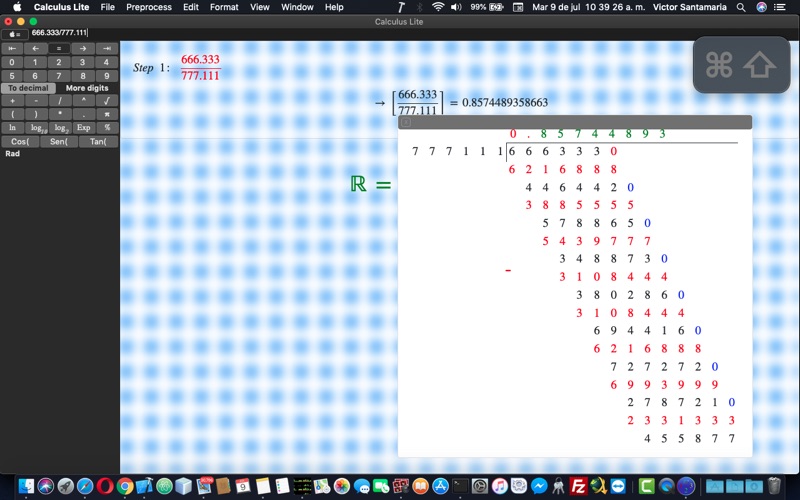
Task: Click the equals key on the keypad
Action: 59,48
